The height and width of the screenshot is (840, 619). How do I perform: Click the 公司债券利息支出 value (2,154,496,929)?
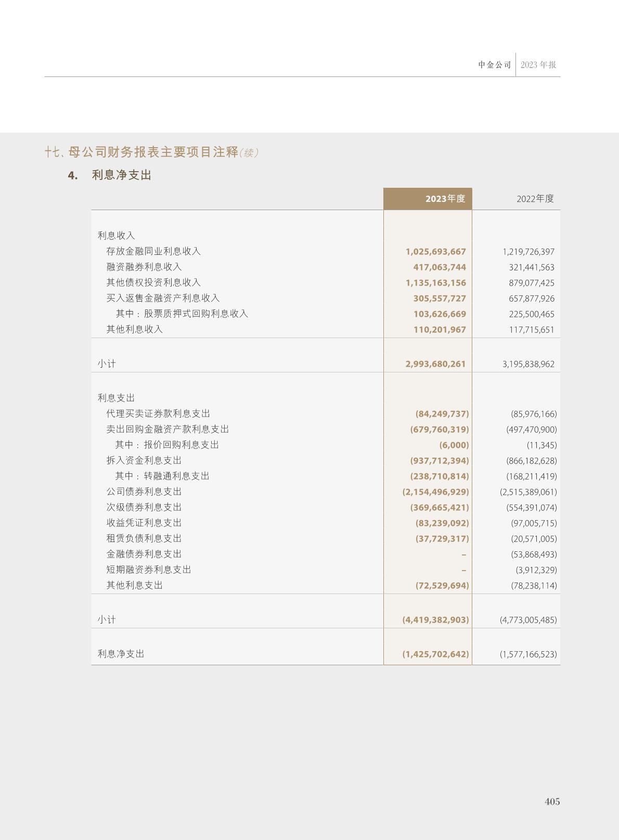pyautogui.click(x=435, y=492)
